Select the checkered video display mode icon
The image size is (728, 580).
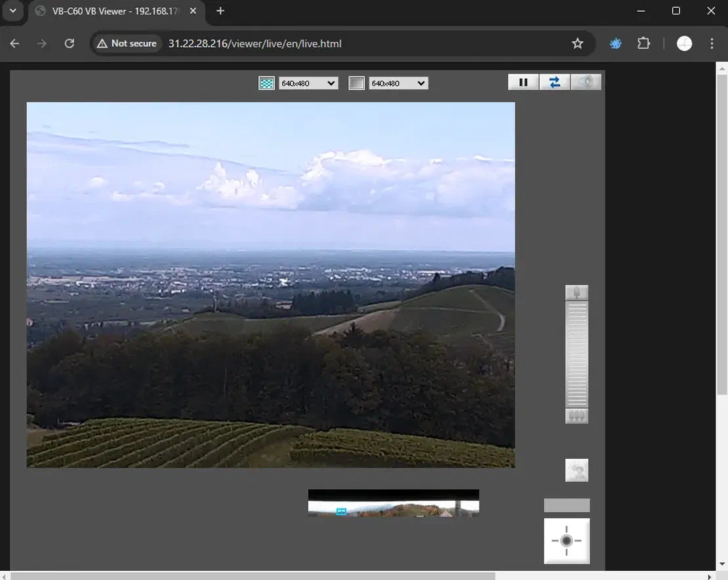[x=266, y=83]
